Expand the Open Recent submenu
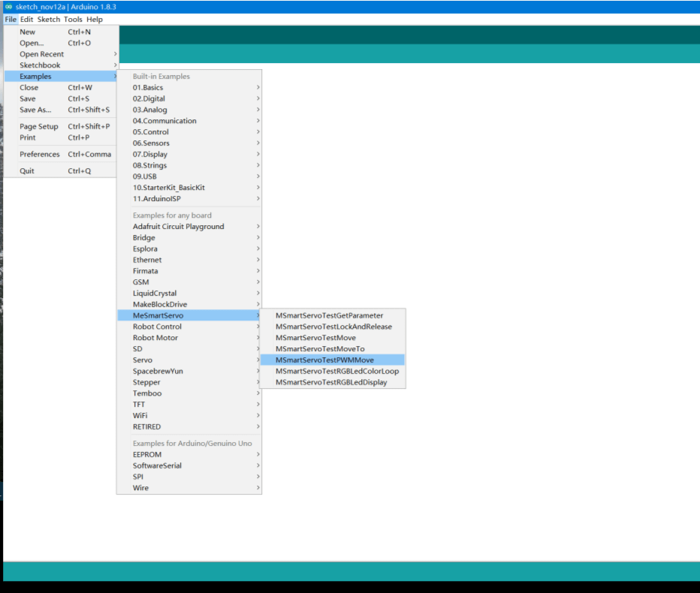The height and width of the screenshot is (593, 700). [x=61, y=54]
